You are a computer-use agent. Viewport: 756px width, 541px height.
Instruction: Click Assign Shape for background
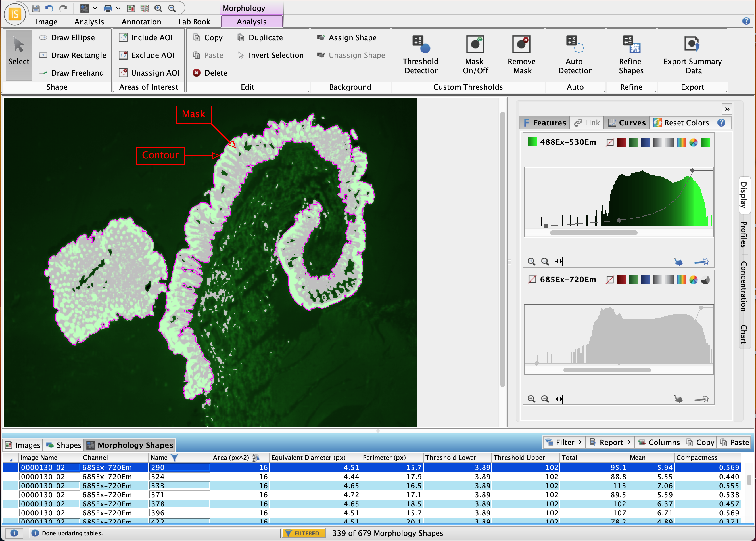[x=347, y=38]
